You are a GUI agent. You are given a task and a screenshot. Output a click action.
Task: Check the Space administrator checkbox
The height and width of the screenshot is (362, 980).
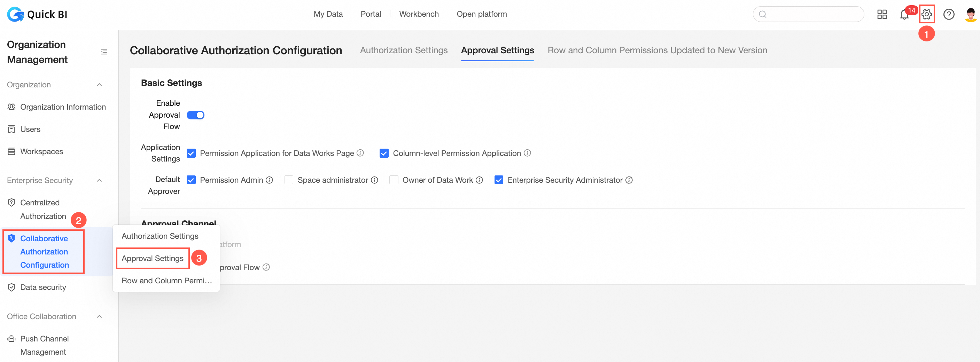(289, 180)
